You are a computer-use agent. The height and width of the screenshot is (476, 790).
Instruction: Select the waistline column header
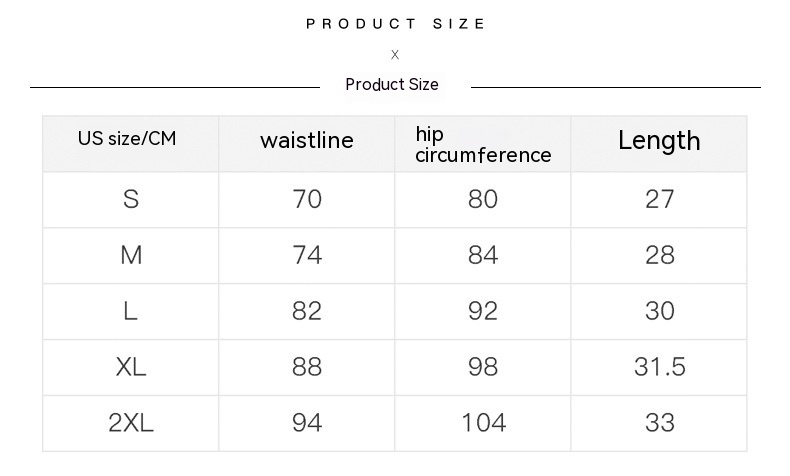click(307, 141)
